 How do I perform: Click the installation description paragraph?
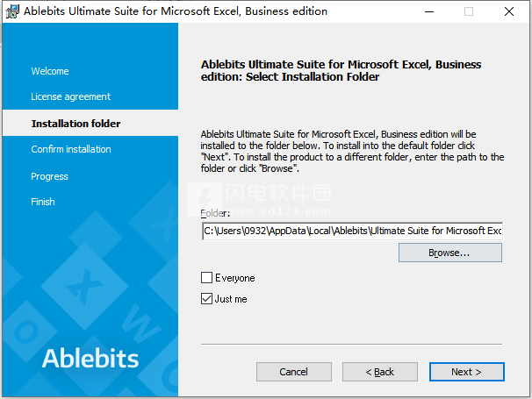(x=352, y=151)
